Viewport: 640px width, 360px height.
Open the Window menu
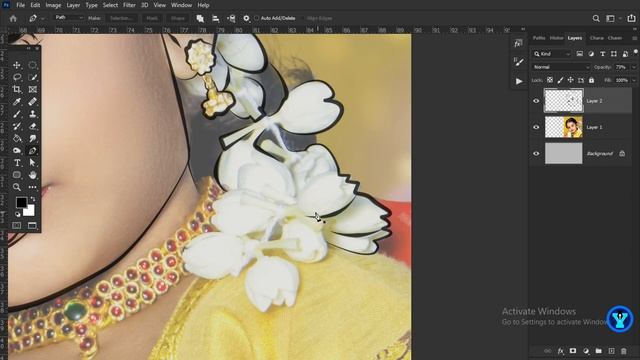tap(182, 5)
